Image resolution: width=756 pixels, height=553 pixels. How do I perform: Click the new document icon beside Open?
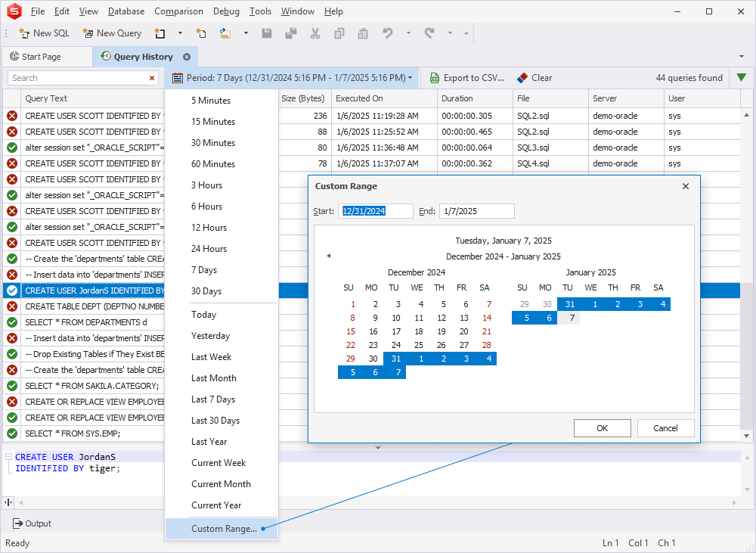click(x=201, y=33)
